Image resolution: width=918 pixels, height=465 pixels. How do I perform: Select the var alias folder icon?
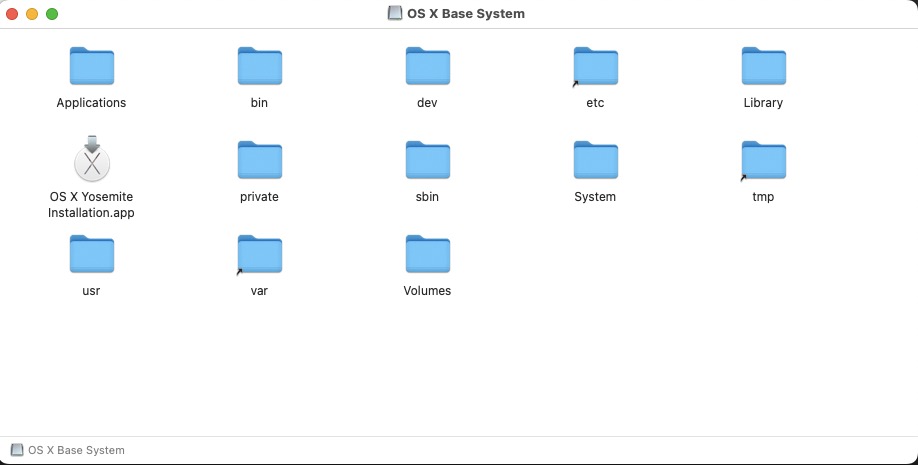point(259,254)
